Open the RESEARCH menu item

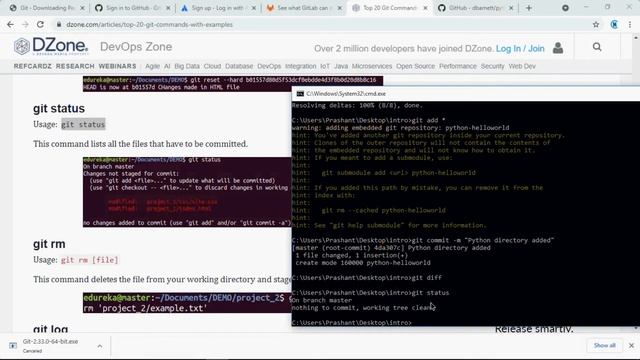(75, 66)
